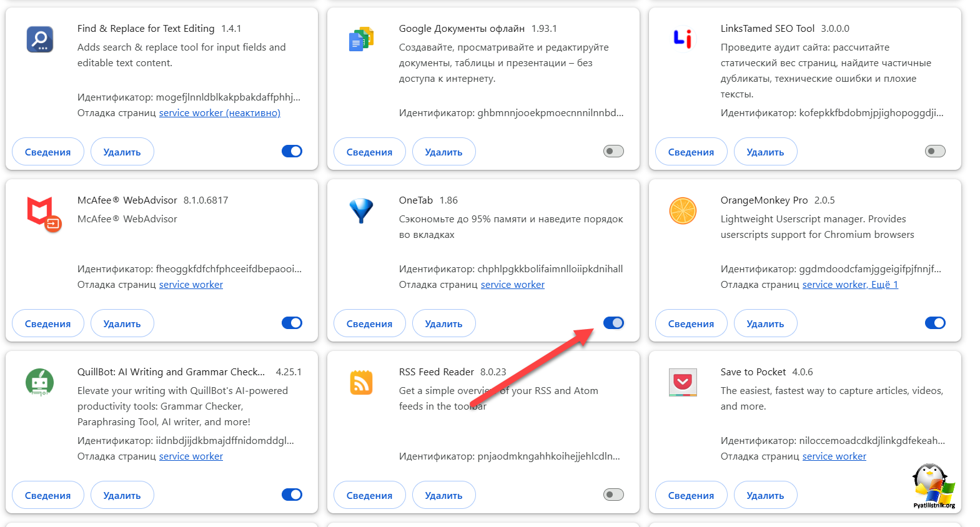
Task: Click the LinksTamed SEO Tool icon
Action: [x=683, y=39]
